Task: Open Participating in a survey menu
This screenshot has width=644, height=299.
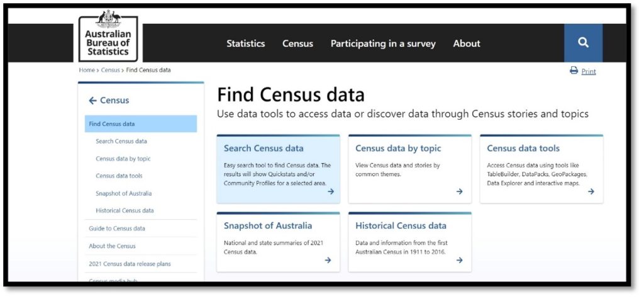Action: tap(383, 43)
